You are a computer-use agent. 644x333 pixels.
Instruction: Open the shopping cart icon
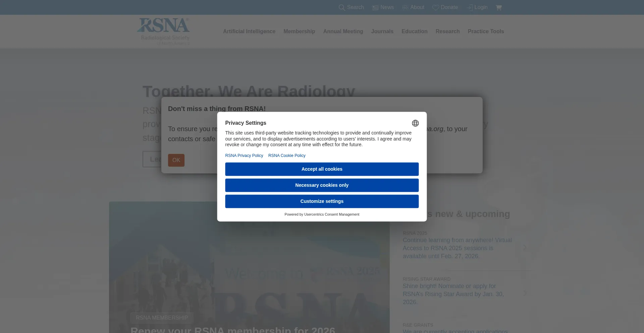pos(499,7)
